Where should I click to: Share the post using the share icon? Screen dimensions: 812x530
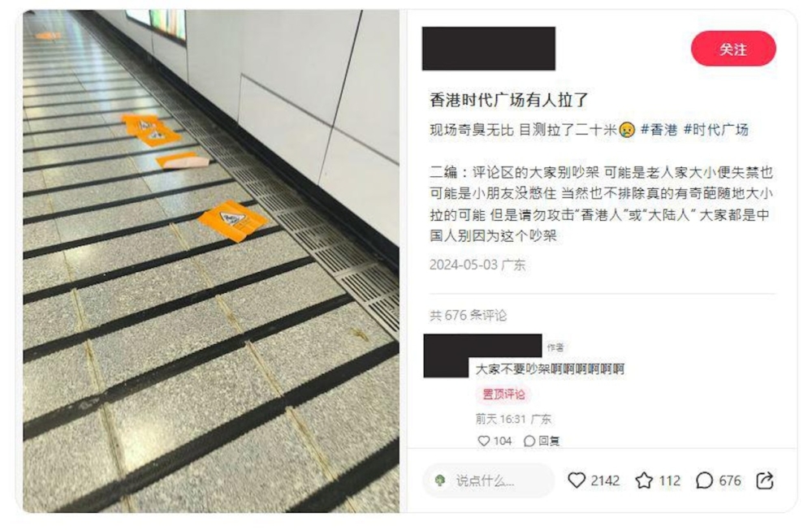click(x=765, y=480)
